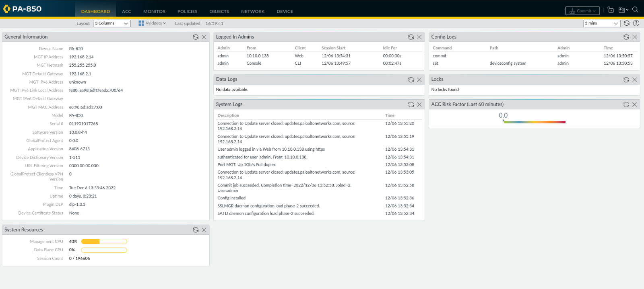Refresh the System Logs widget

pos(411,105)
